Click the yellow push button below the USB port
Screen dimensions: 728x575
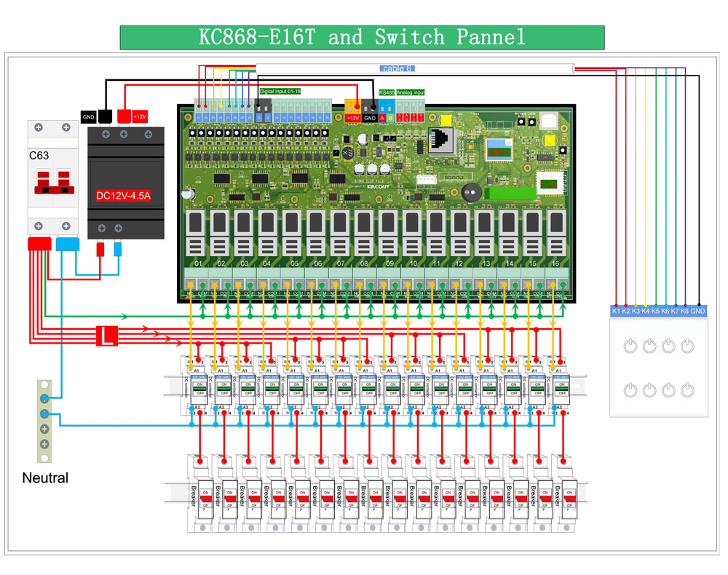550,140
